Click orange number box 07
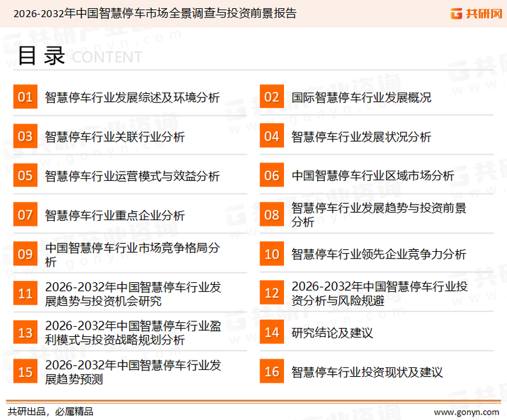The height and width of the screenshot is (420, 507). tap(25, 215)
